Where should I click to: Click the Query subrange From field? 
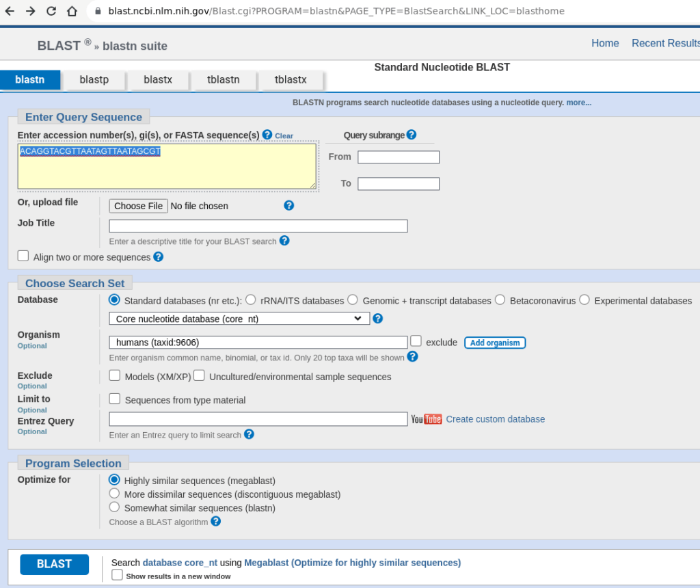(x=399, y=157)
